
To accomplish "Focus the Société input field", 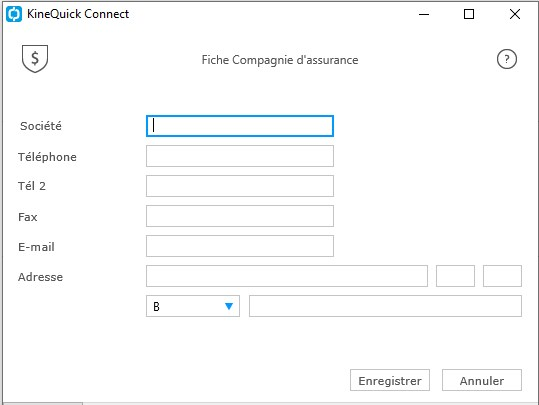I will click(240, 126).
